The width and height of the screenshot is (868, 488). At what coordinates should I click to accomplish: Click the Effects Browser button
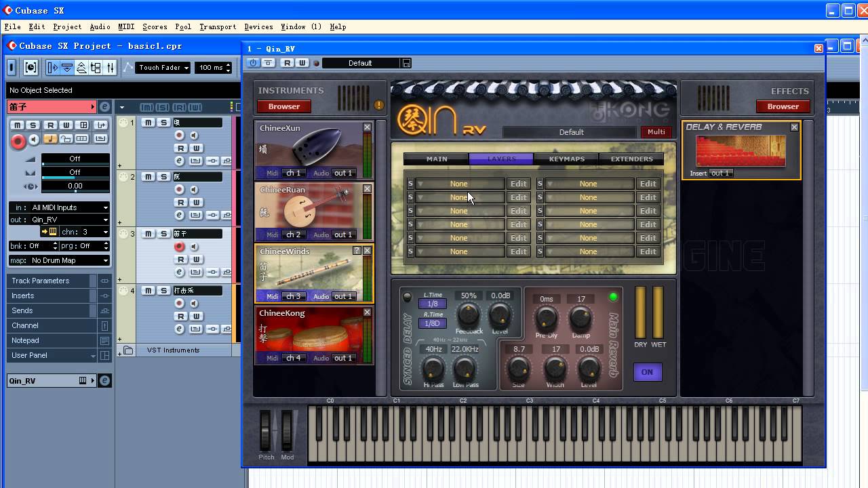point(783,106)
